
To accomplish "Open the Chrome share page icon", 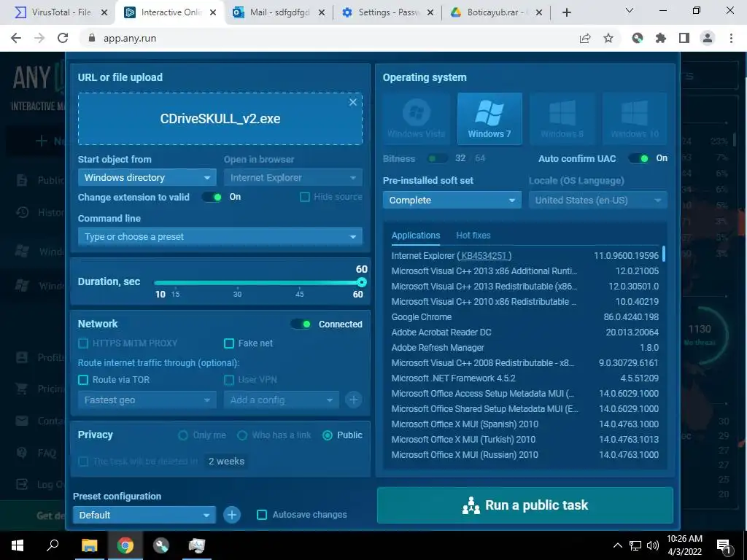I will click(585, 38).
